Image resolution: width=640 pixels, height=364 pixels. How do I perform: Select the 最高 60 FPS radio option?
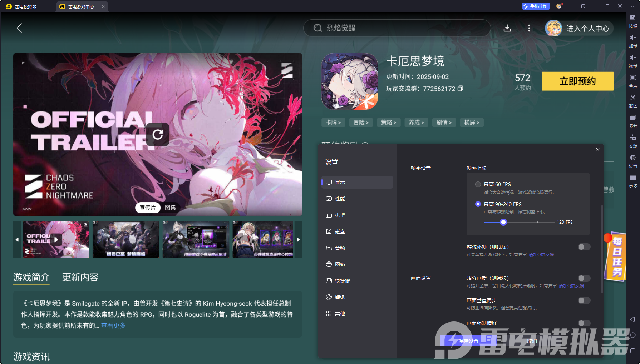click(x=478, y=184)
